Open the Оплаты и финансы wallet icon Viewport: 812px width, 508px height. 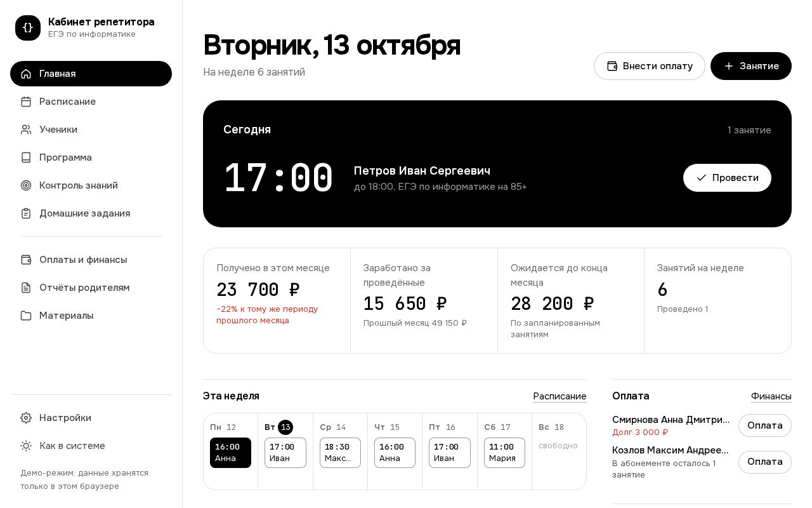tap(26, 260)
